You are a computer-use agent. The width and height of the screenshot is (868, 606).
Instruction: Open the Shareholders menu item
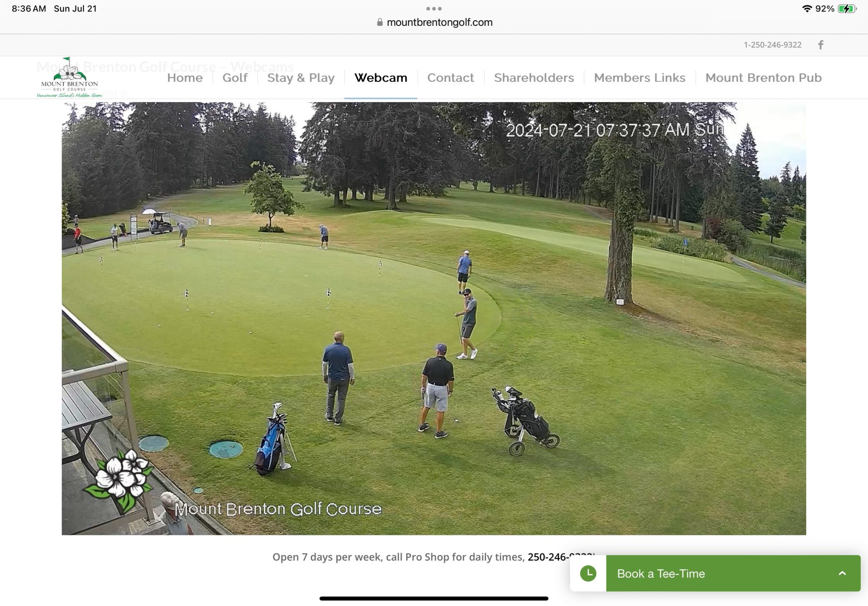(x=534, y=77)
